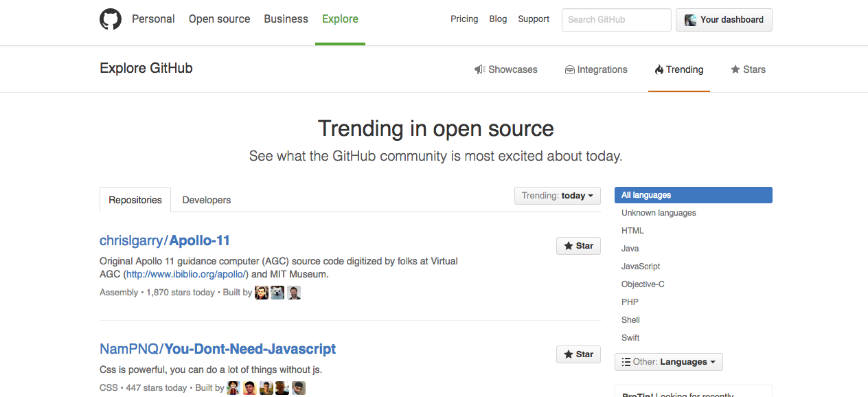Click '447 stars today' text
The width and height of the screenshot is (868, 397).
tap(157, 388)
